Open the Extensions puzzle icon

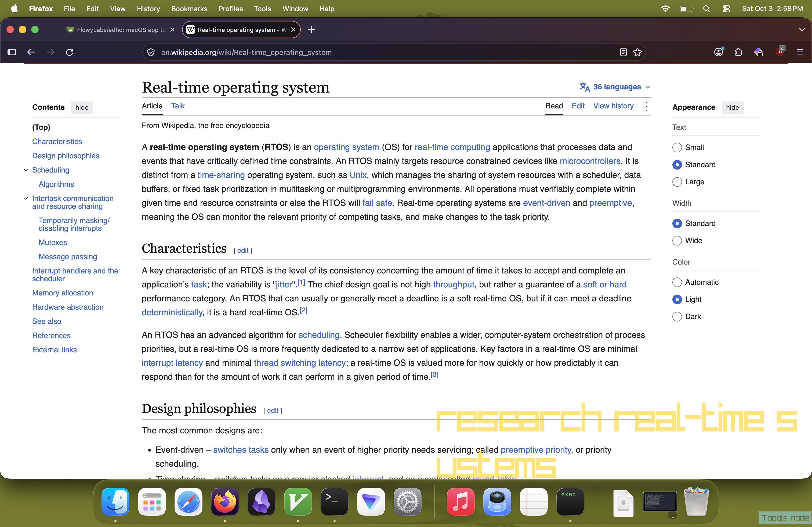pyautogui.click(x=738, y=52)
